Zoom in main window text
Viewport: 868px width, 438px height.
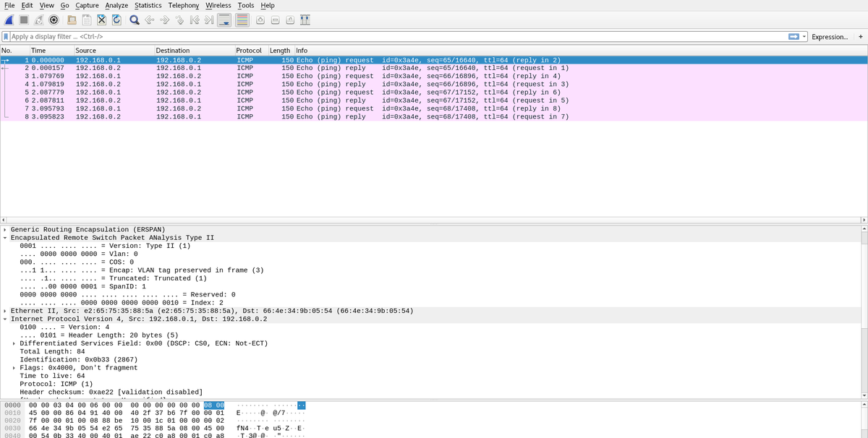261,20
